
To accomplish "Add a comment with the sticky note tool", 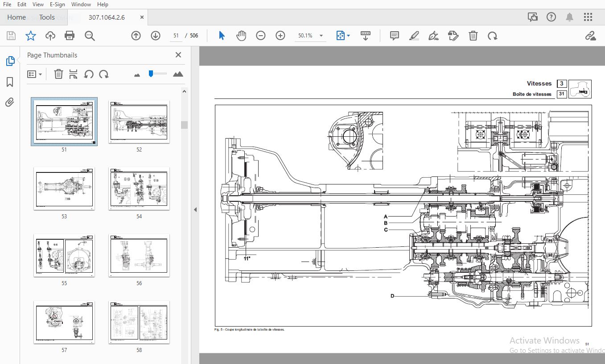I will [x=395, y=36].
